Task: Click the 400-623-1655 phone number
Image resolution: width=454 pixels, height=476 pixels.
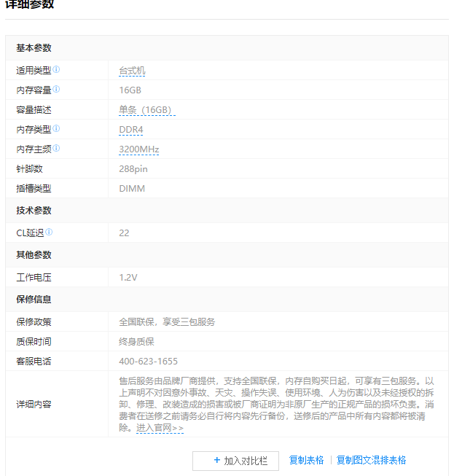Action: 148,362
